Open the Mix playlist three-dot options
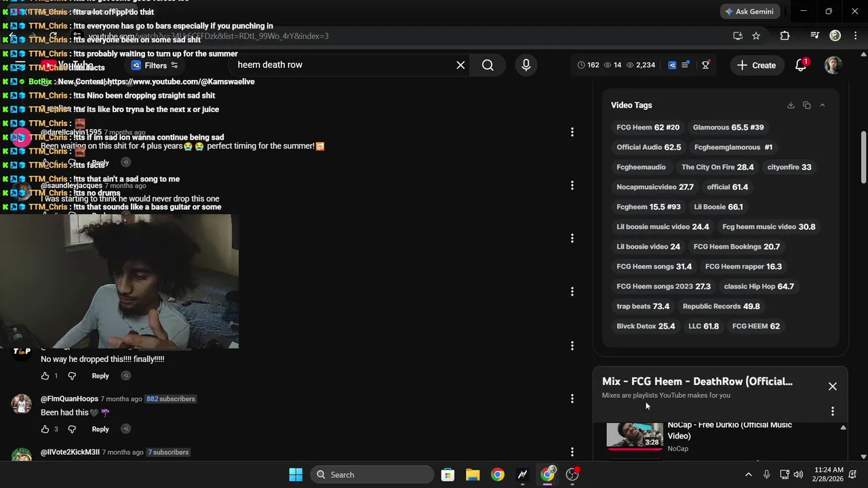Viewport: 868px width, 488px height. pos(833,411)
